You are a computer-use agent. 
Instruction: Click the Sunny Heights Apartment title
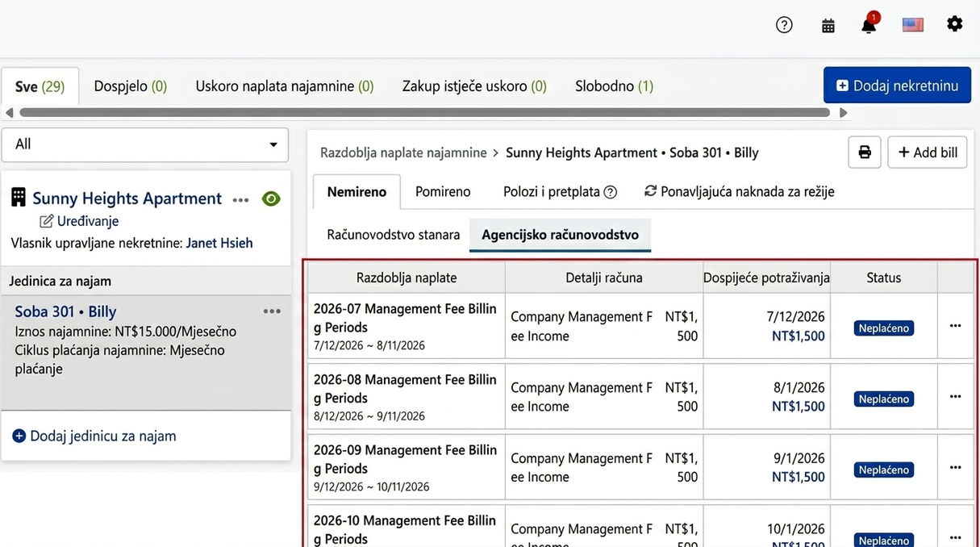click(x=127, y=198)
